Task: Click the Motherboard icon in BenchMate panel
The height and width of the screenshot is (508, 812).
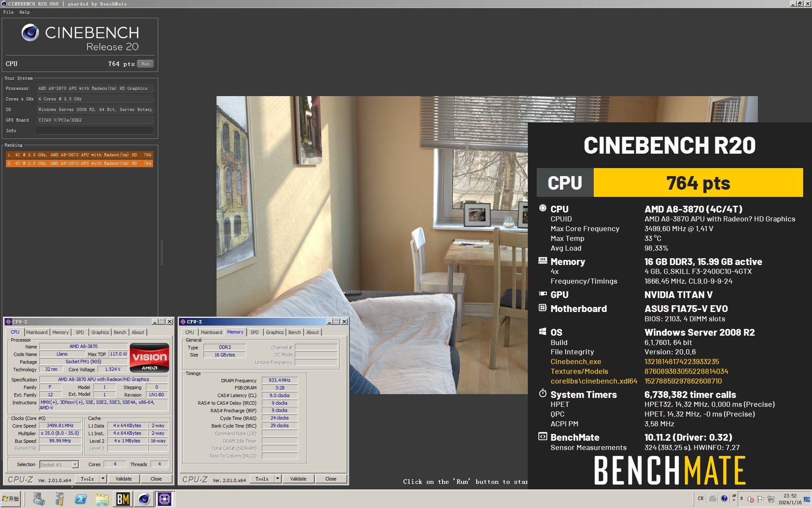Action: tap(543, 308)
